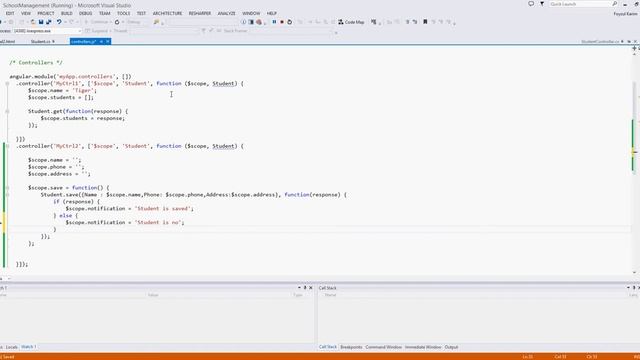Click the Quick Launch search field
The height and width of the screenshot is (360, 640).
[580, 4]
